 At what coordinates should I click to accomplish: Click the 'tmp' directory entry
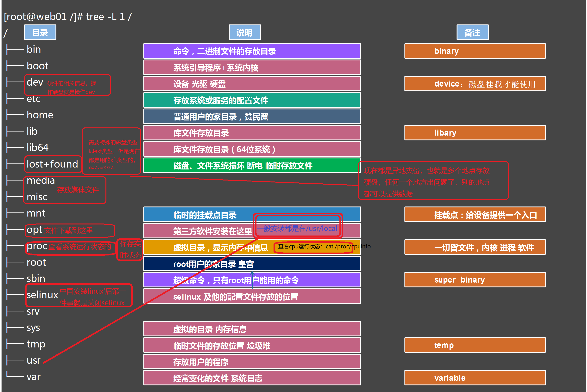36,344
